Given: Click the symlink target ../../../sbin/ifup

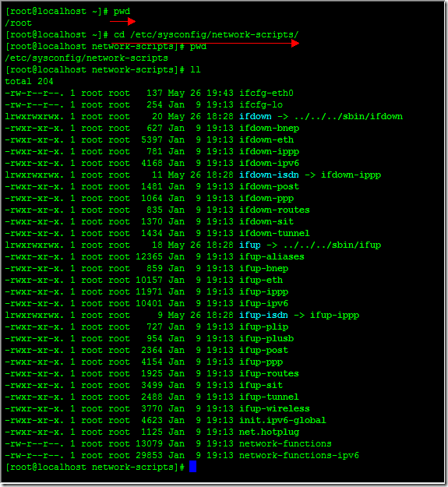Looking at the screenshot, I should click(332, 245).
